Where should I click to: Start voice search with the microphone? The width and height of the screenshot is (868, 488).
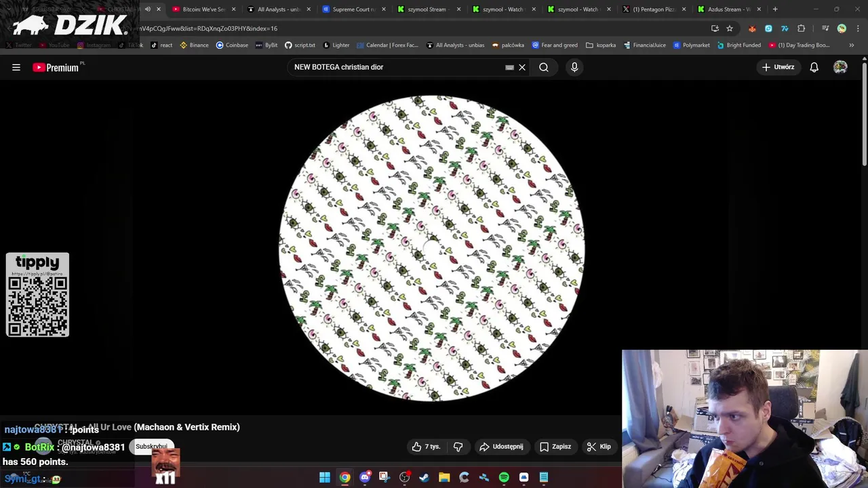coord(574,67)
